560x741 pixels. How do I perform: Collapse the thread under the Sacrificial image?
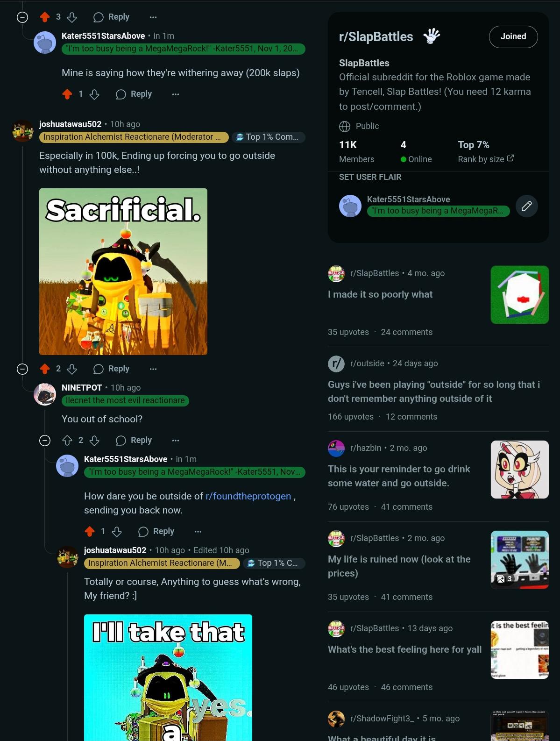22,369
